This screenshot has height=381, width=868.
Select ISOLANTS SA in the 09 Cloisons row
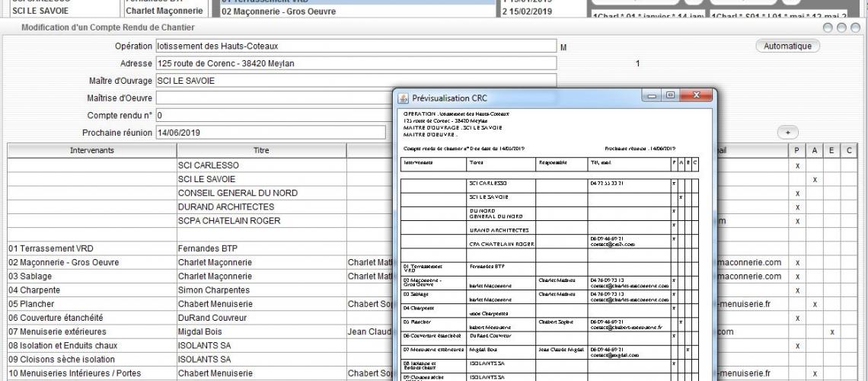261,360
